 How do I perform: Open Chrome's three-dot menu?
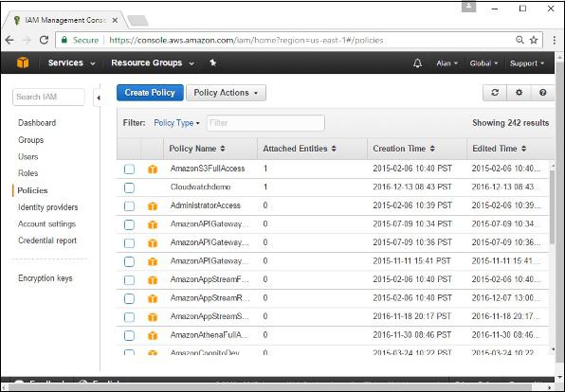click(555, 40)
